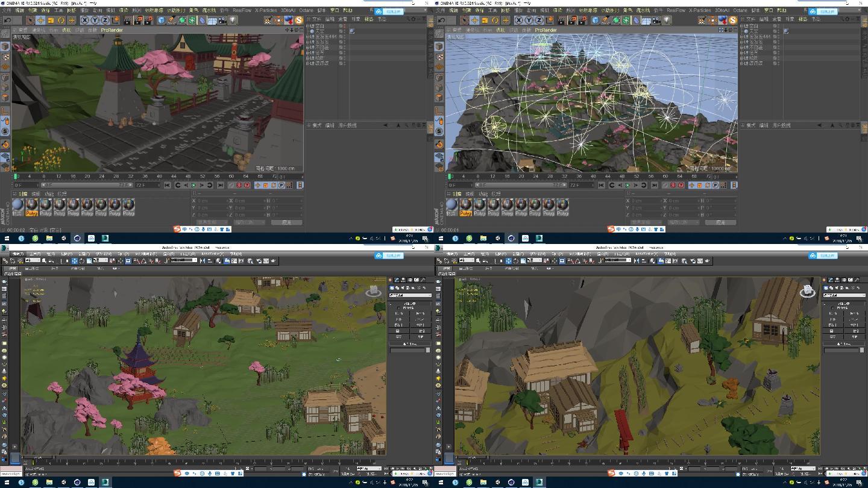The image size is (868, 488).
Task: Click Light bulb icon in top-right Cinema 4D
Action: [x=666, y=20]
